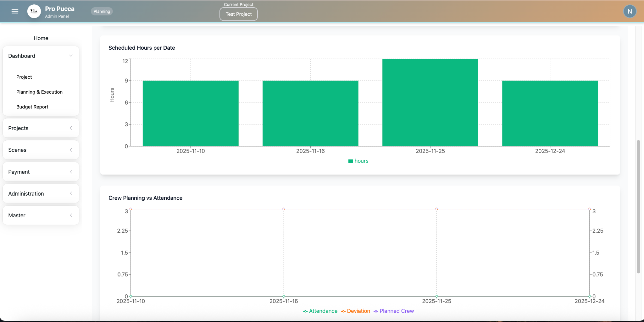Expand the Projects menu chevron
This screenshot has width=644, height=322.
coord(71,128)
